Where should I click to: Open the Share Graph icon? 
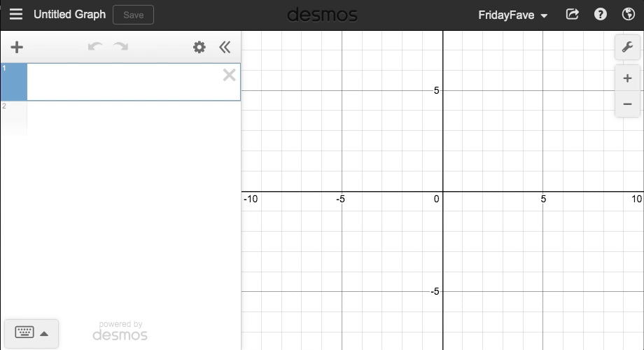pos(573,14)
